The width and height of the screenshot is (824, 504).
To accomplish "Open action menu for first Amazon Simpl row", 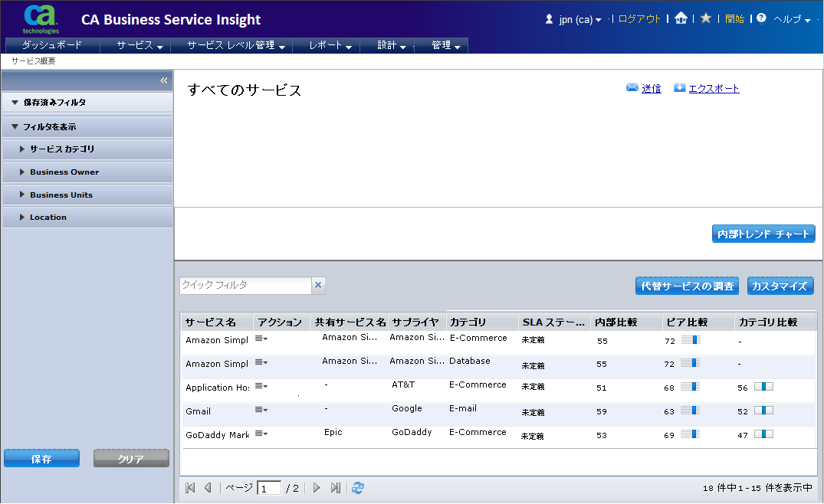I will pos(261,339).
